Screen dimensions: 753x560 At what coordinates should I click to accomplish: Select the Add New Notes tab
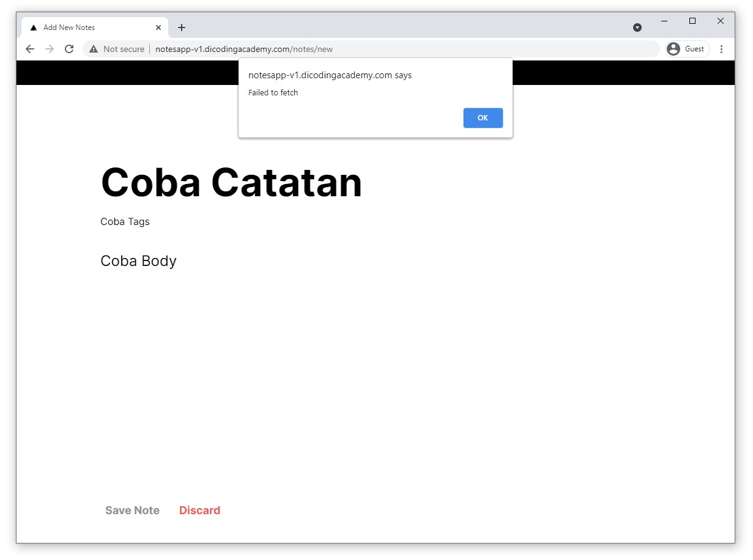(x=95, y=28)
